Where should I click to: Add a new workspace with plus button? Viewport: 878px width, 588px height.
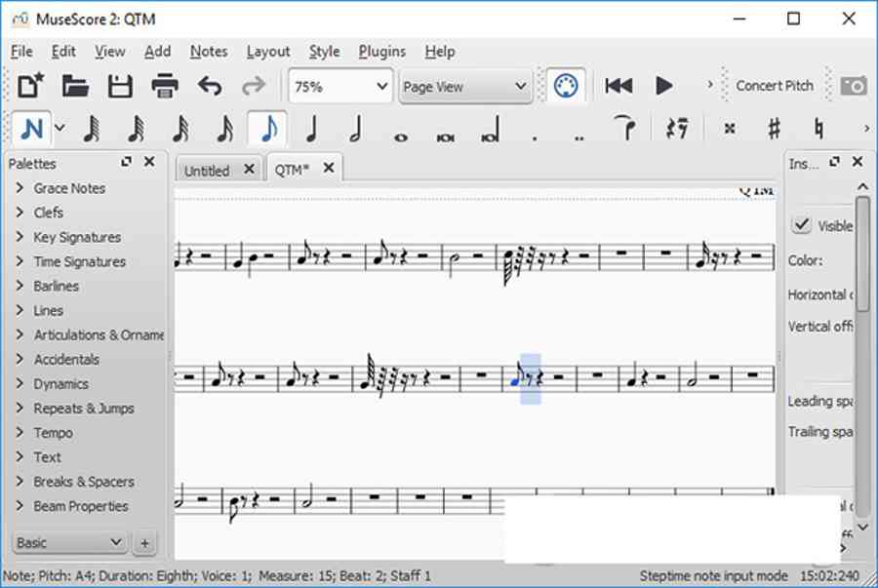click(x=144, y=543)
